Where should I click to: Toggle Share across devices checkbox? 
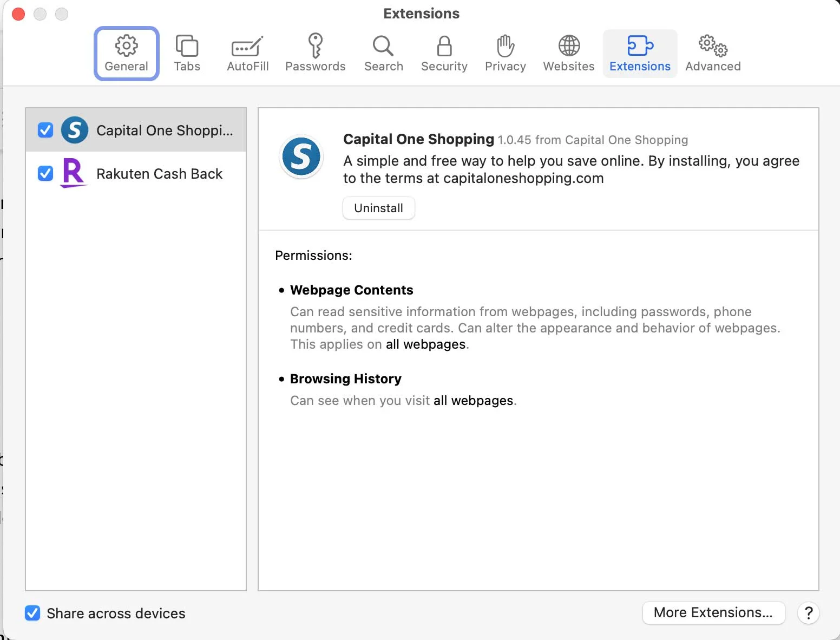pos(32,613)
